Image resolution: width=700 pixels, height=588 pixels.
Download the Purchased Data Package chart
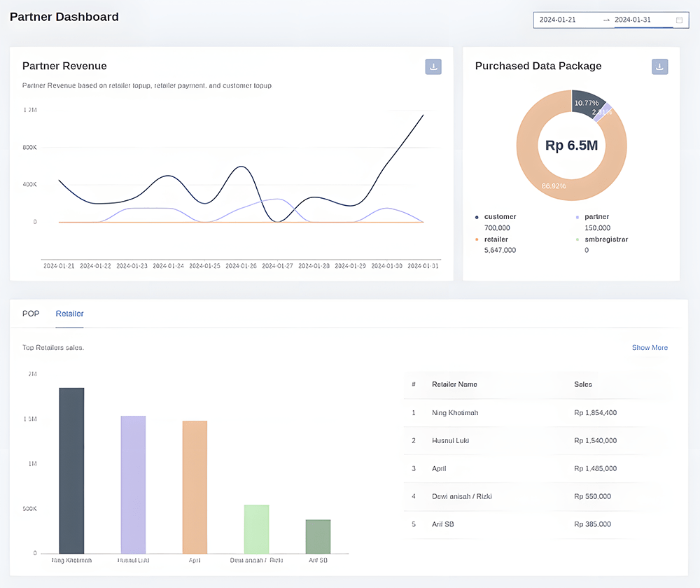(x=659, y=66)
